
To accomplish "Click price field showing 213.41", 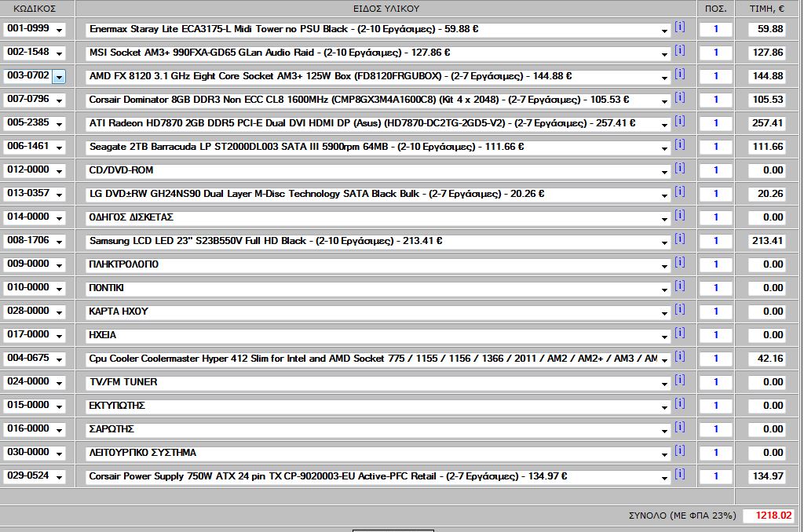I will coord(766,242).
